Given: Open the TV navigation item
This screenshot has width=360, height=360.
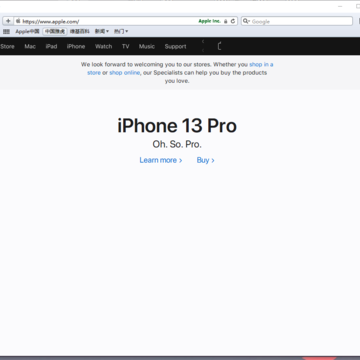Looking at the screenshot, I should [x=125, y=46].
